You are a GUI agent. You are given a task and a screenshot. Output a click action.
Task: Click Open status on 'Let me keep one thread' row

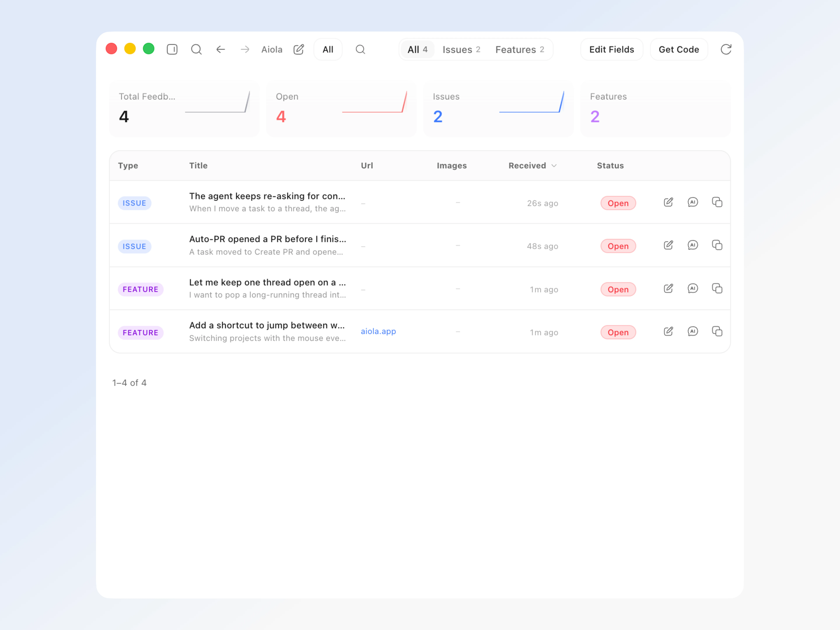[618, 289]
